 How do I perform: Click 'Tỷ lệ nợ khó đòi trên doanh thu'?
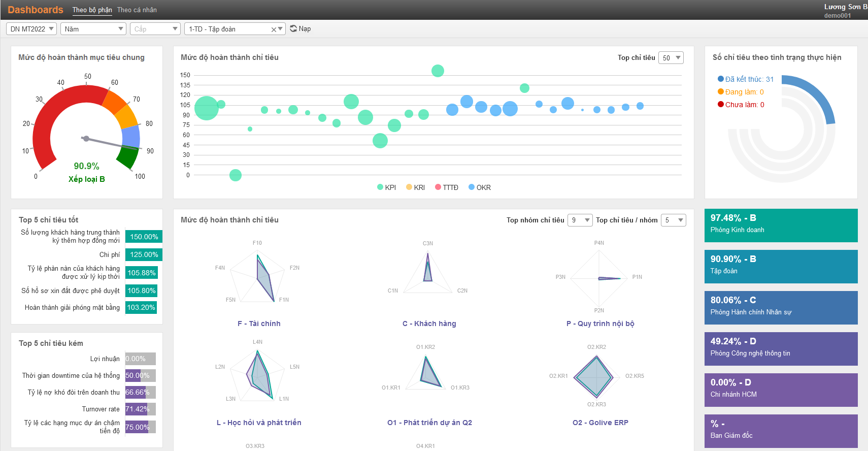pyautogui.click(x=74, y=392)
